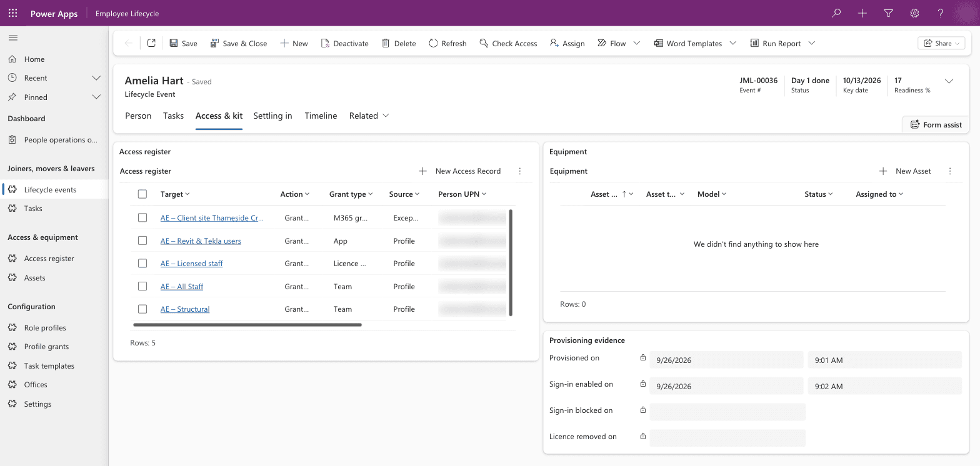Open the settings gear in the header
The width and height of the screenshot is (980, 466).
click(914, 13)
